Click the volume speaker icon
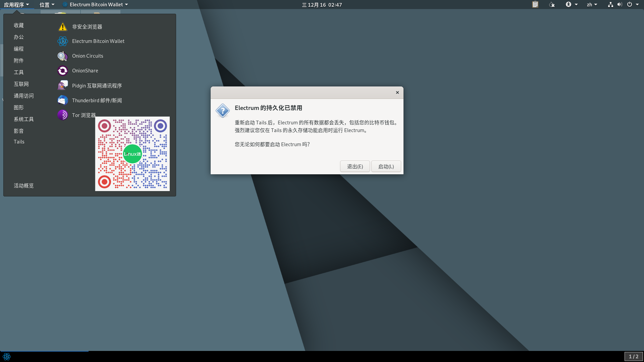This screenshot has width=644, height=362. 620,4
